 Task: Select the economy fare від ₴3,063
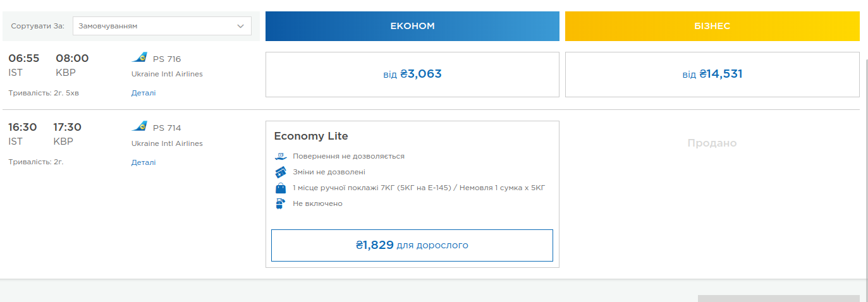[412, 75]
